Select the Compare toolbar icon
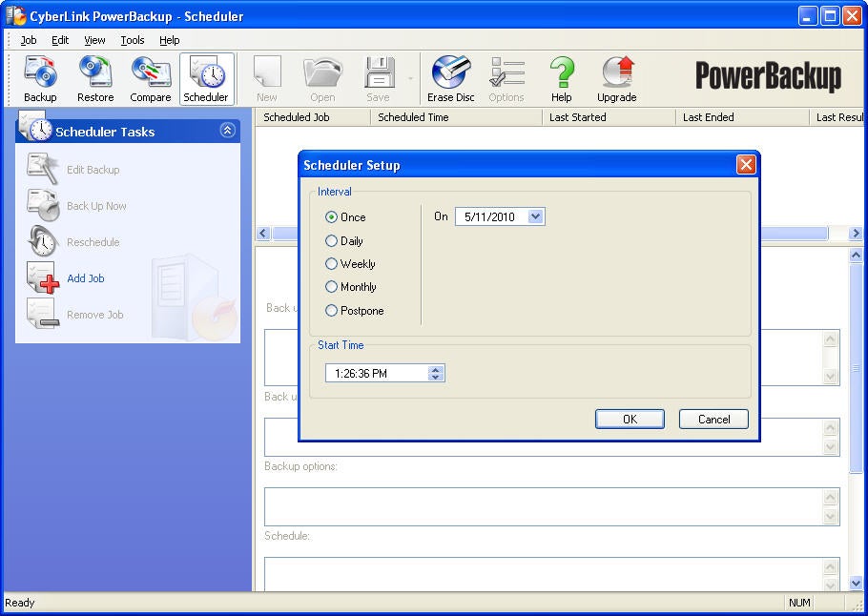 coord(151,78)
